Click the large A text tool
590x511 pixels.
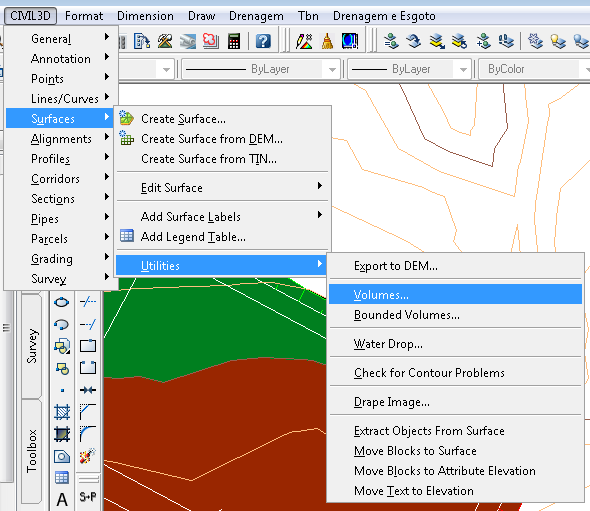tap(62, 500)
